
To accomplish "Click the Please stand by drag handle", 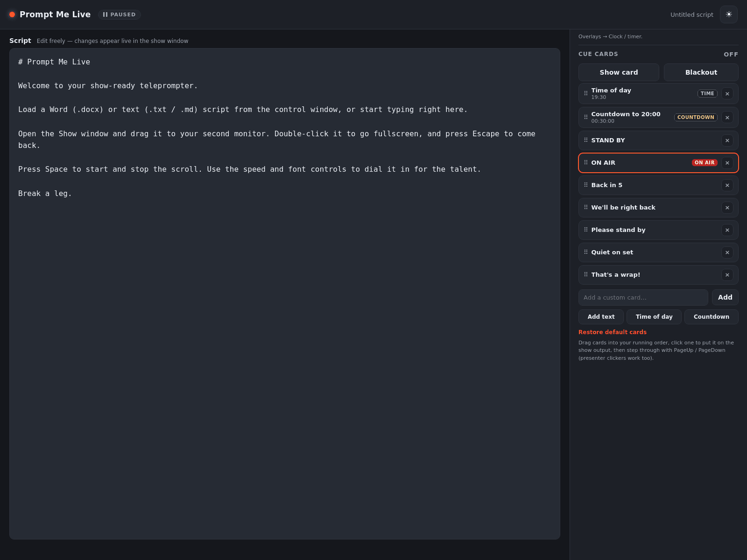I will [x=586, y=230].
